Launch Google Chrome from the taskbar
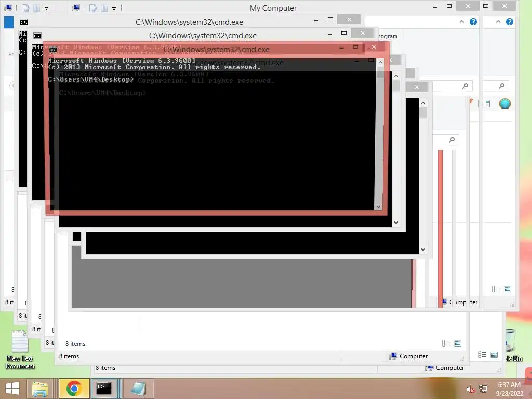 (74, 389)
